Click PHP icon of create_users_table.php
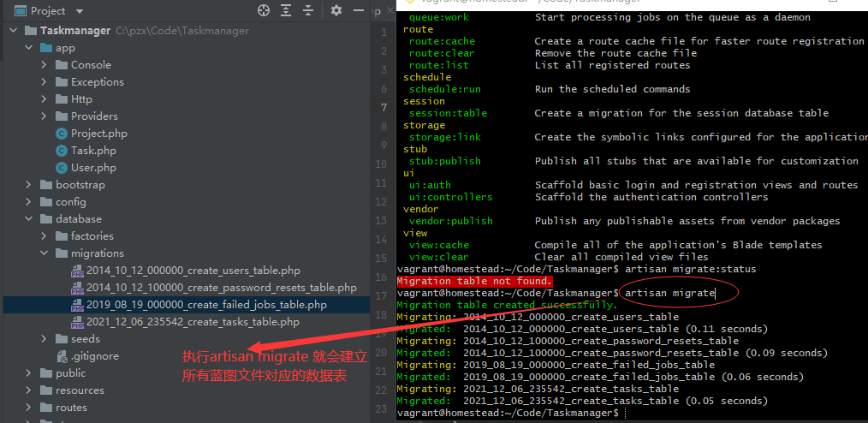Image resolution: width=868 pixels, height=423 pixels. (77, 271)
